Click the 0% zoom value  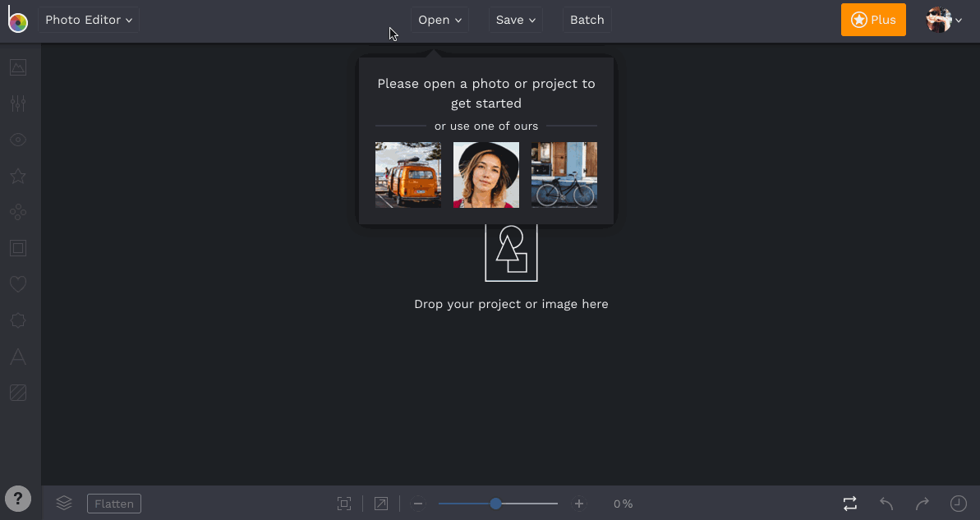(x=623, y=504)
